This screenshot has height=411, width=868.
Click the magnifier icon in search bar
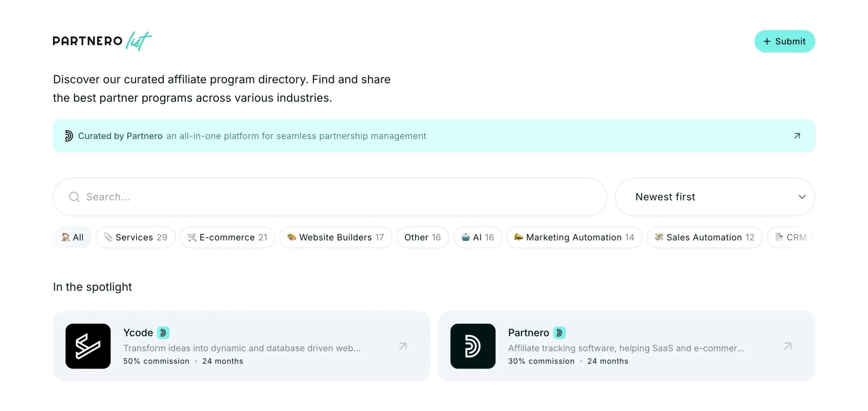[x=74, y=197]
